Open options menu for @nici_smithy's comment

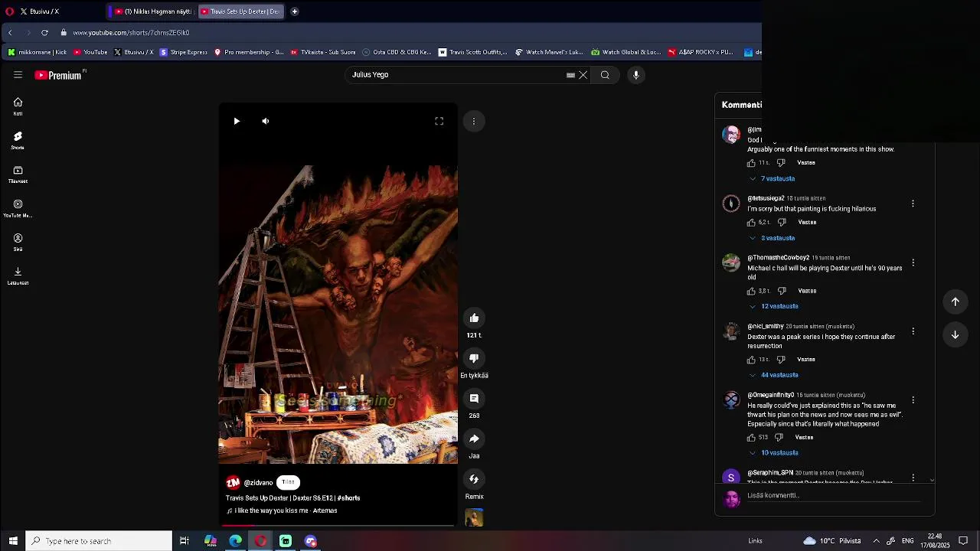pos(913,331)
